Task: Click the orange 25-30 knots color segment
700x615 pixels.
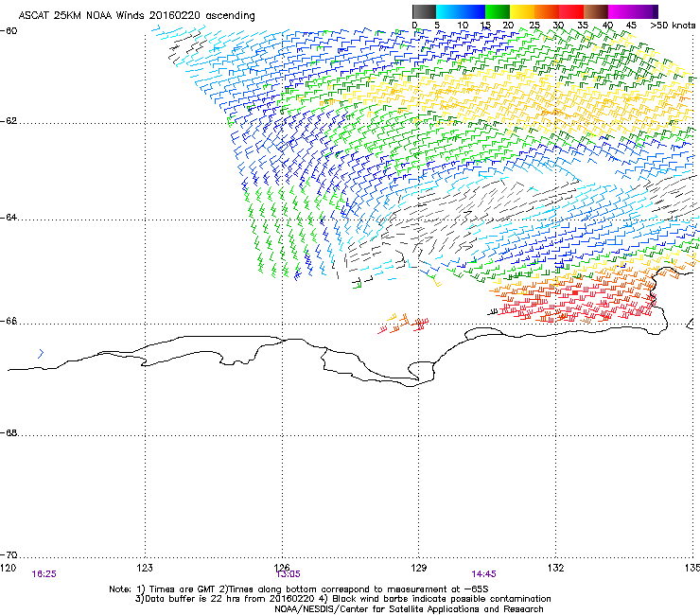Action: (547, 11)
